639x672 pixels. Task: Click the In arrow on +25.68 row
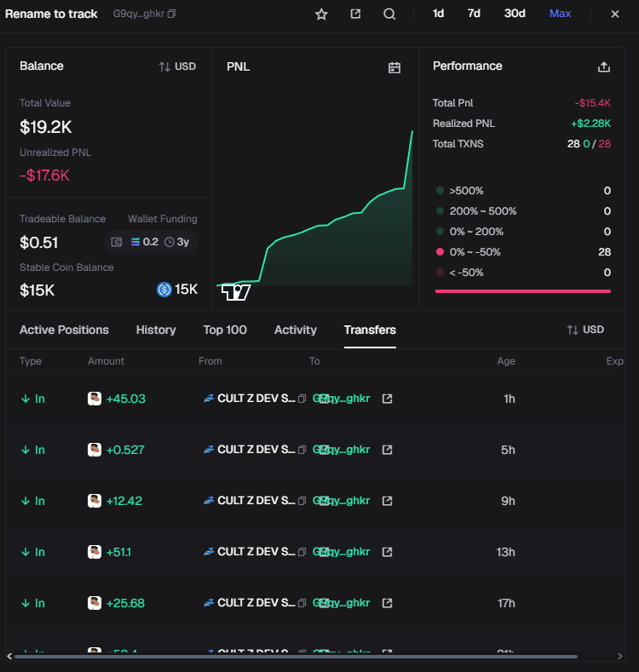tap(26, 603)
